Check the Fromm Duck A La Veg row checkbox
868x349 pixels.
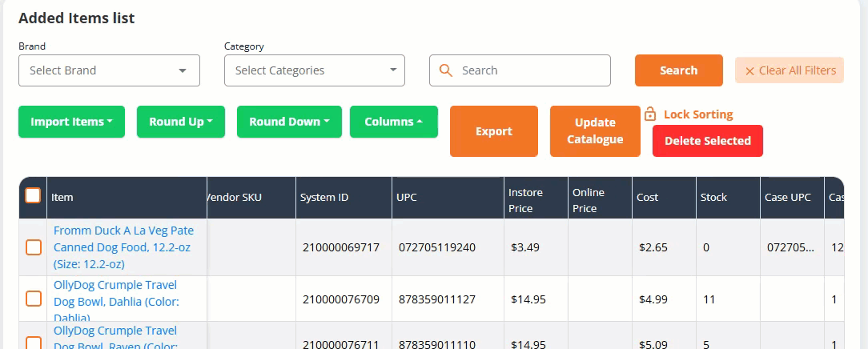tap(34, 247)
